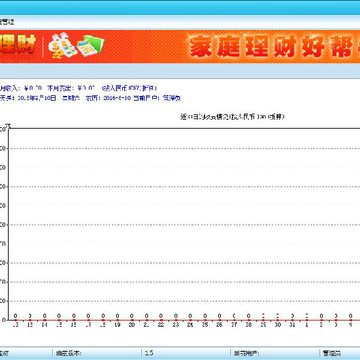Screen dimensions: 360x360
Task: Click the x-axis label 23
Action: pyautogui.click(x=176, y=325)
